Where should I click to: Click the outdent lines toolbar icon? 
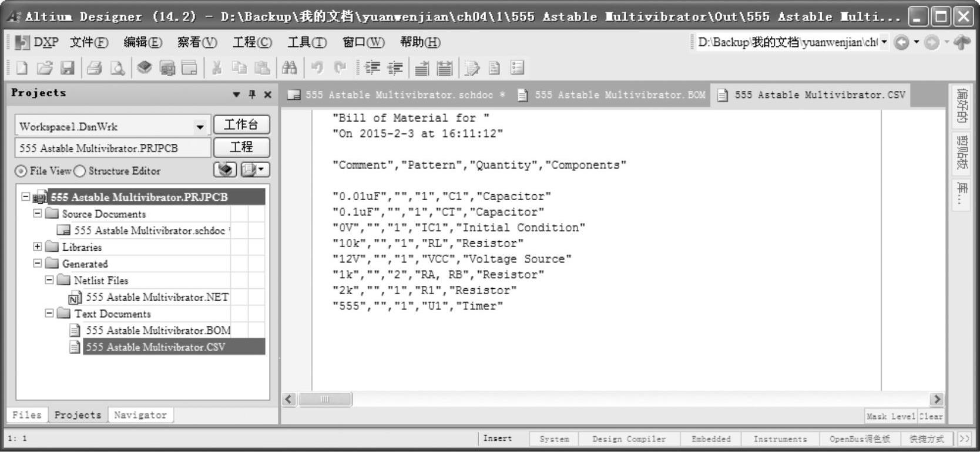(395, 68)
